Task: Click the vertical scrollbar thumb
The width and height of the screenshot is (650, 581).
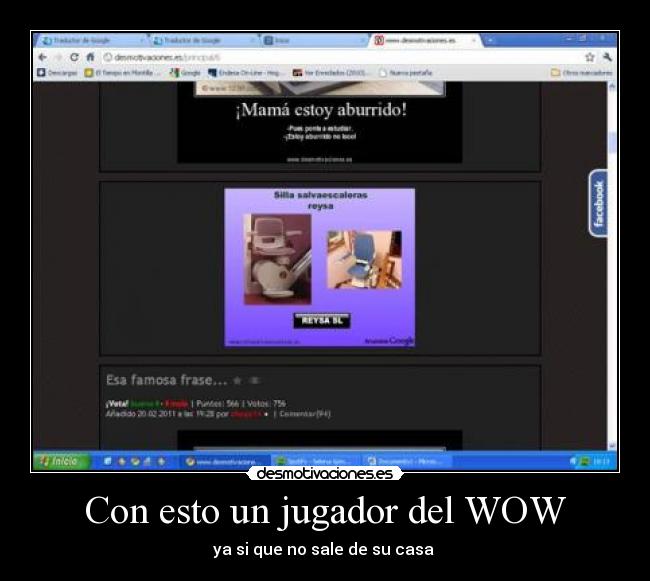Action: [612, 143]
